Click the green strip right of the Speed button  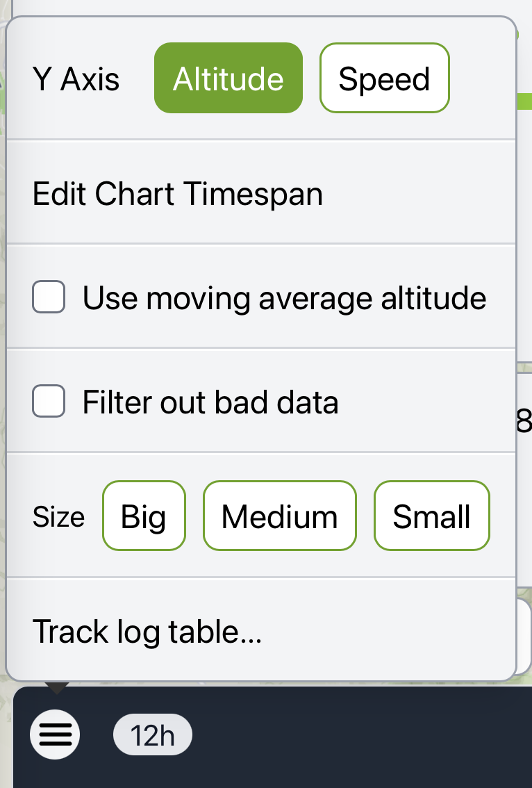(524, 101)
